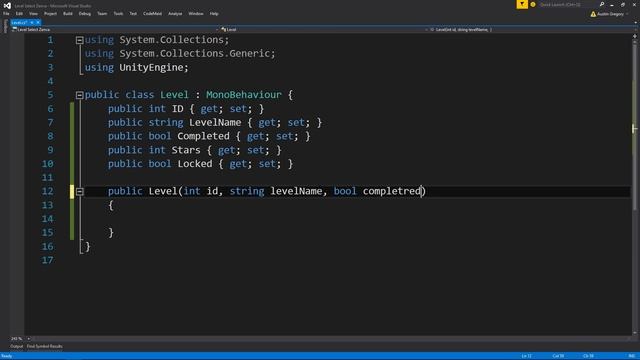Click System.Collections.Generic on line 2
This screenshot has height=360, width=640.
194,53
